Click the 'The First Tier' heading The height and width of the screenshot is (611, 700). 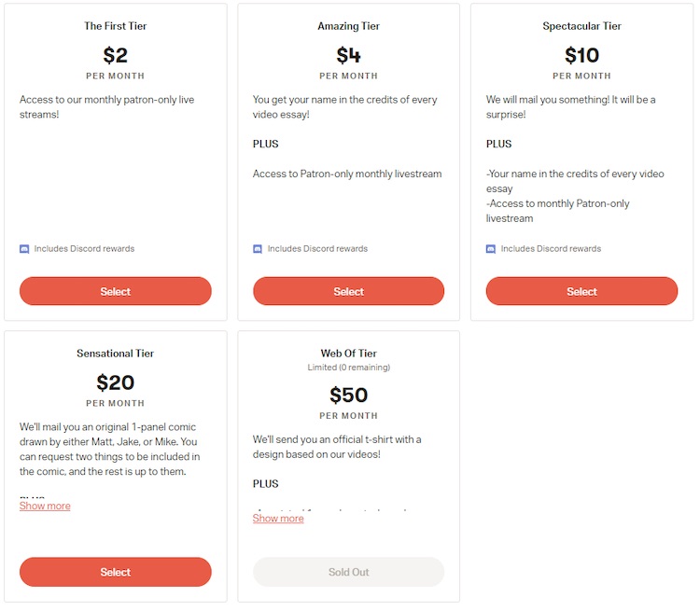116,26
